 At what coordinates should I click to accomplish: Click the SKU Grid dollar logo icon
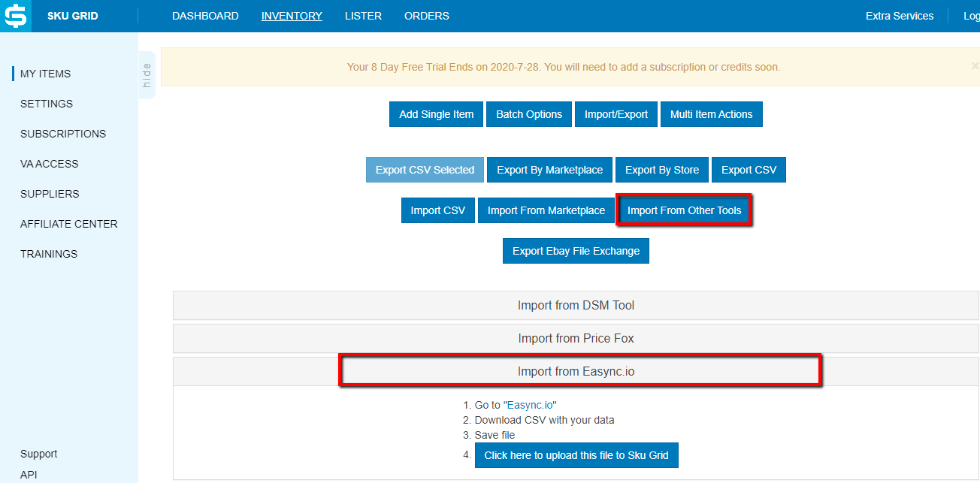16,16
